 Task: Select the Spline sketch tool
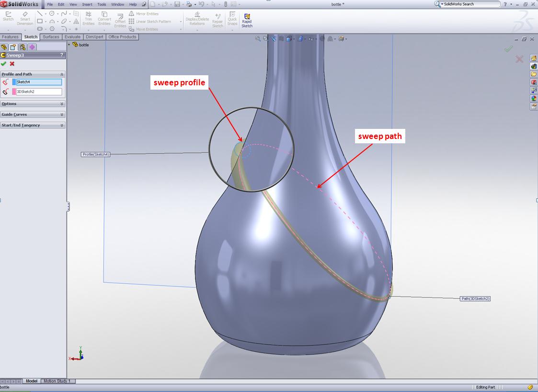[64, 13]
